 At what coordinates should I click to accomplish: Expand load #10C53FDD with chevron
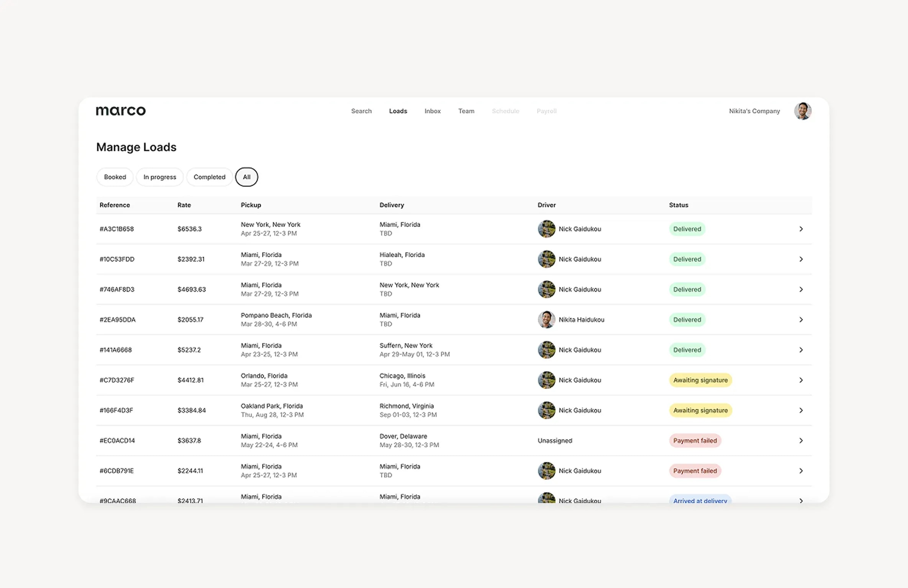click(801, 259)
